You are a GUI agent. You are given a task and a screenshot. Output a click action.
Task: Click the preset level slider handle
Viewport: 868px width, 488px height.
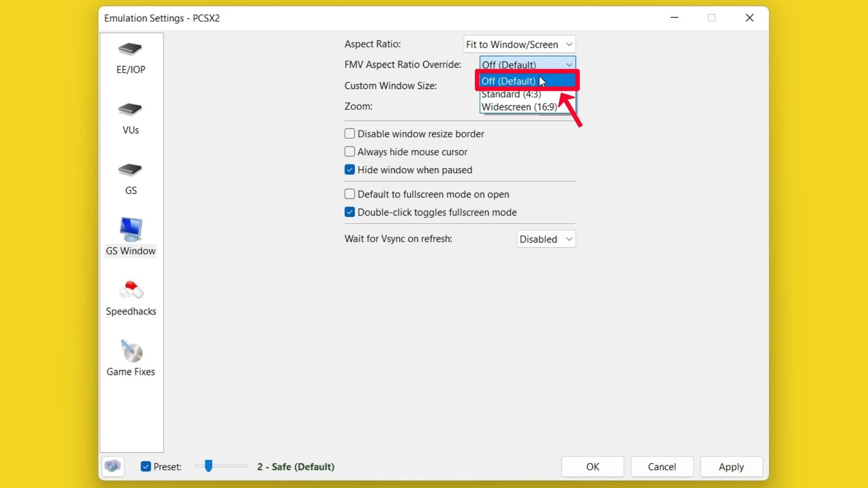click(x=208, y=466)
